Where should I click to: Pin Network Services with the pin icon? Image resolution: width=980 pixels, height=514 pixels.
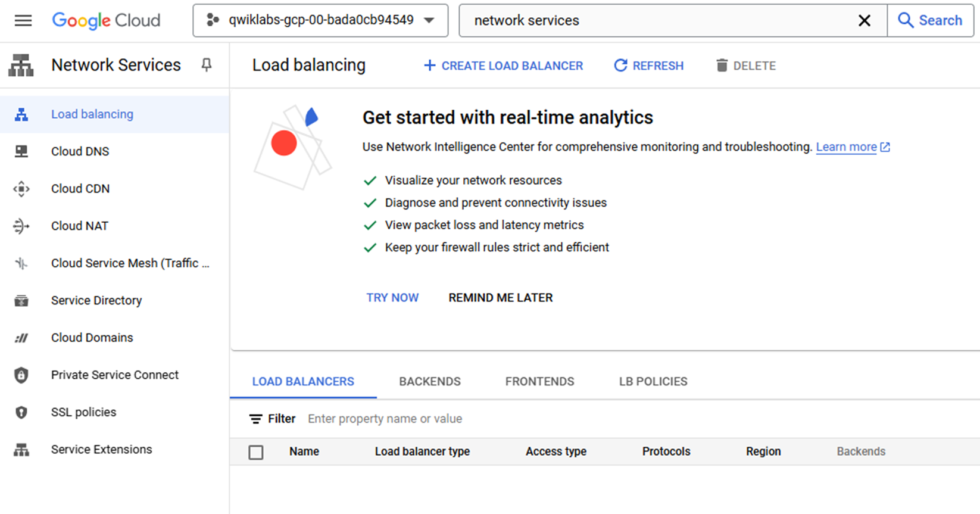click(207, 65)
